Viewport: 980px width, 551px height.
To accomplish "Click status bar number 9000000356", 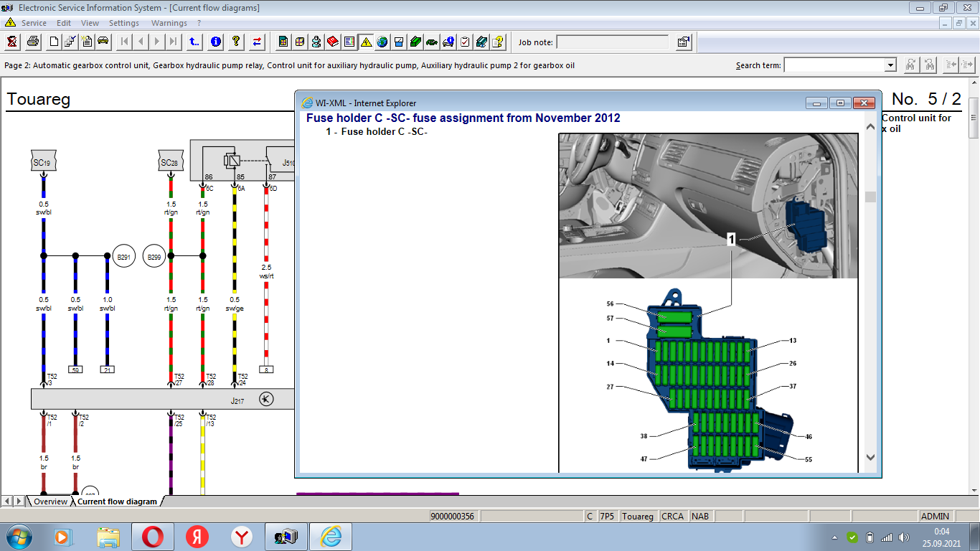I will (453, 516).
